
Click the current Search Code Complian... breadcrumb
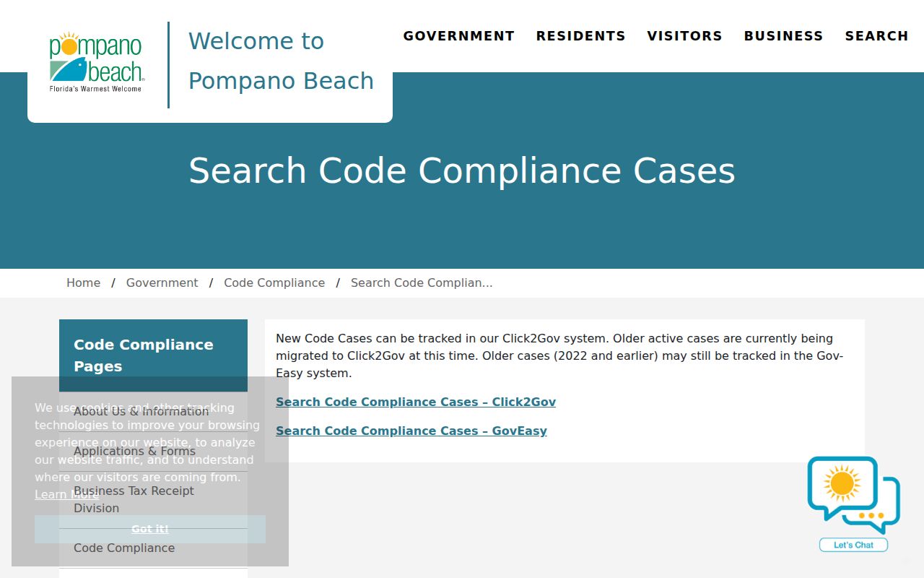pyautogui.click(x=422, y=283)
